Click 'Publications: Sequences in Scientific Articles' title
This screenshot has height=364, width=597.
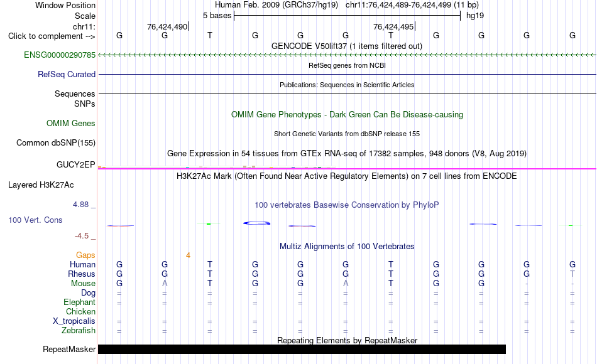[x=347, y=85]
